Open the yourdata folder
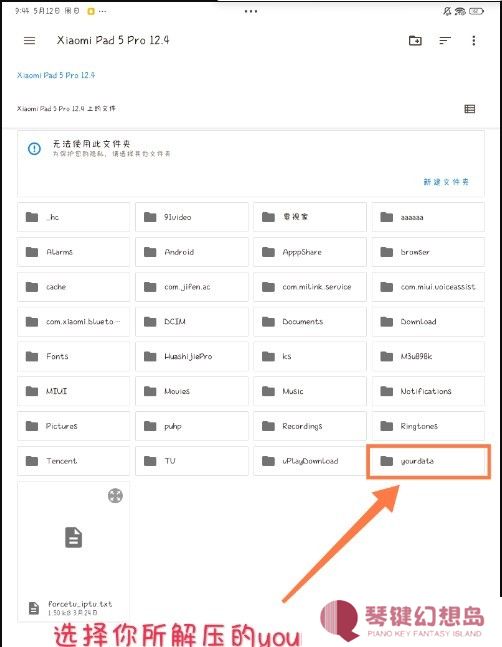Viewport: 502px width, 647px height. click(428, 461)
